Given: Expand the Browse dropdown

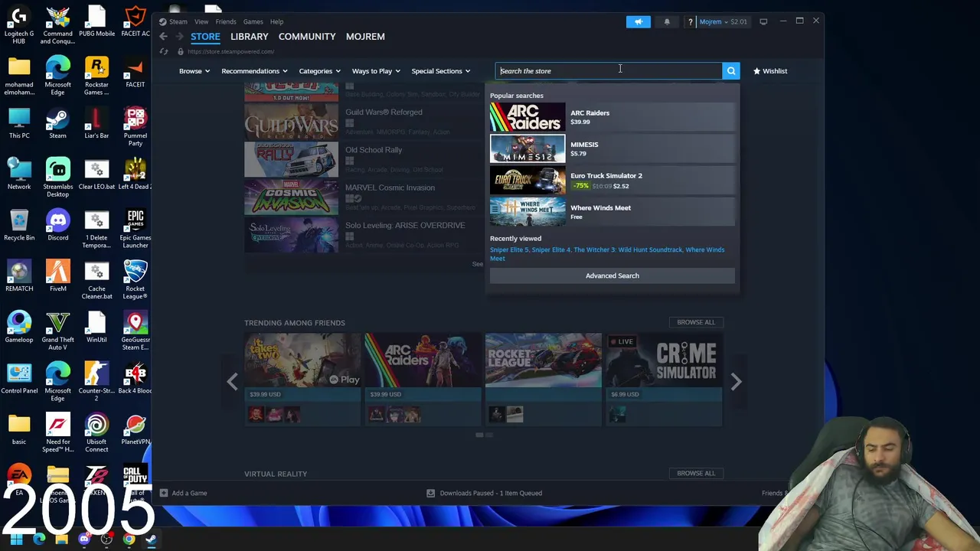Looking at the screenshot, I should (x=194, y=71).
